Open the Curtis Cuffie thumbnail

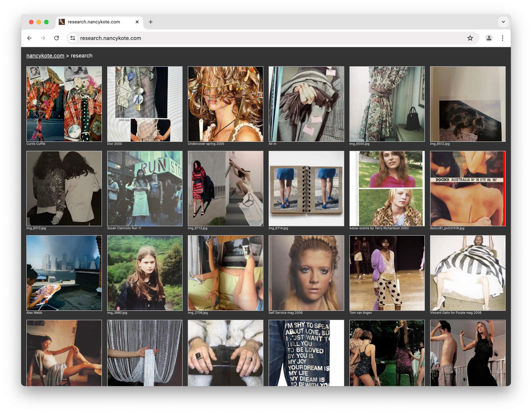[x=64, y=104]
